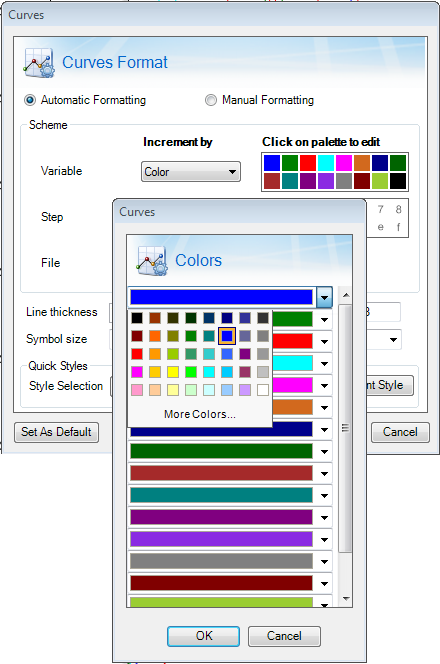The height and width of the screenshot is (664, 440).
Task: Pick the white swatch in popup grid
Action: point(263,390)
